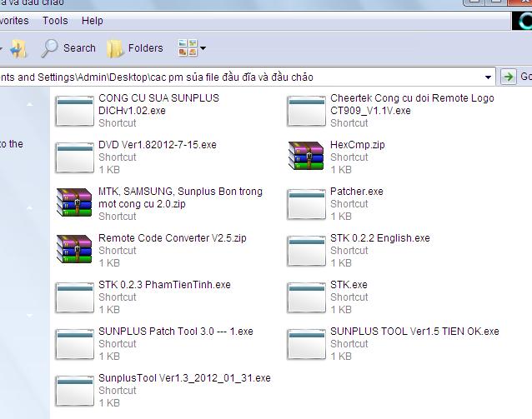This screenshot has width=532, height=419.
Task: Open the Search toolbar button
Action: (x=68, y=48)
